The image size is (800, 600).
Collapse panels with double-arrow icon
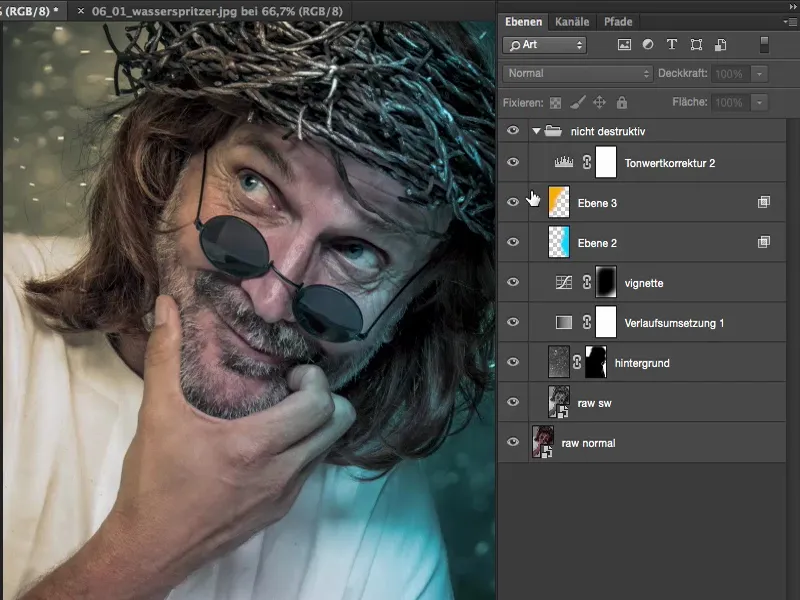pyautogui.click(x=792, y=6)
